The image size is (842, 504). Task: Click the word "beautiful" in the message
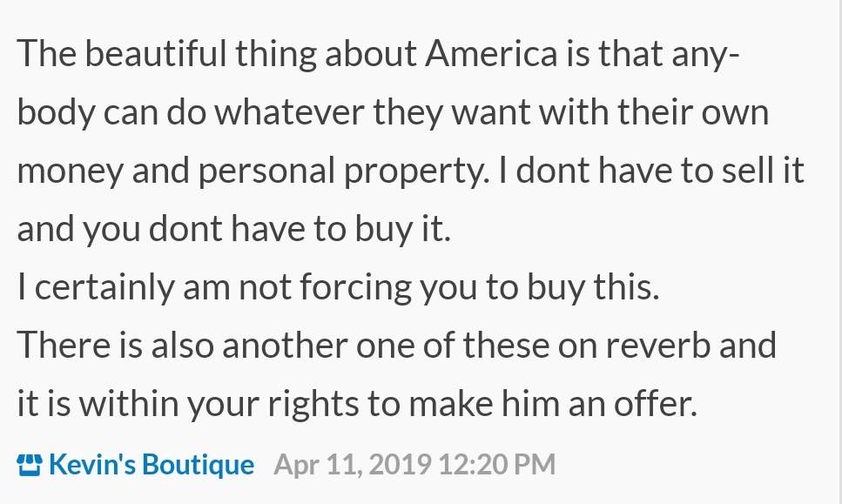(x=156, y=54)
